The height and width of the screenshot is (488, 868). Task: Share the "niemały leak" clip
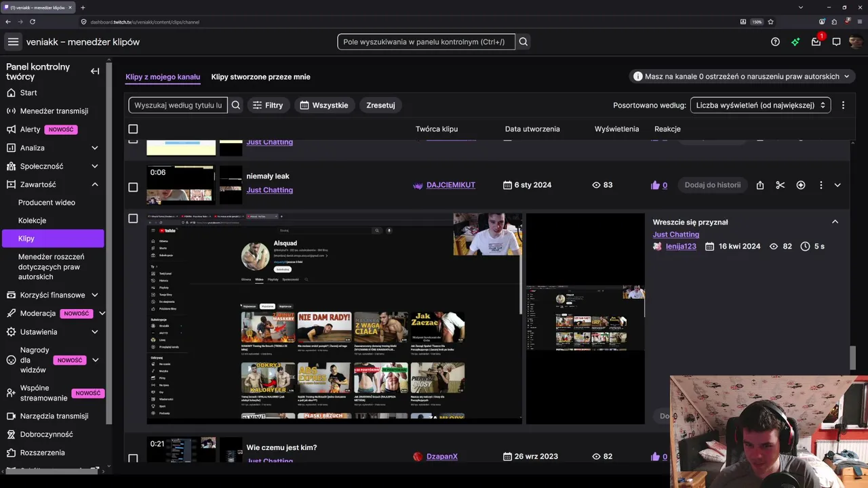pos(760,185)
